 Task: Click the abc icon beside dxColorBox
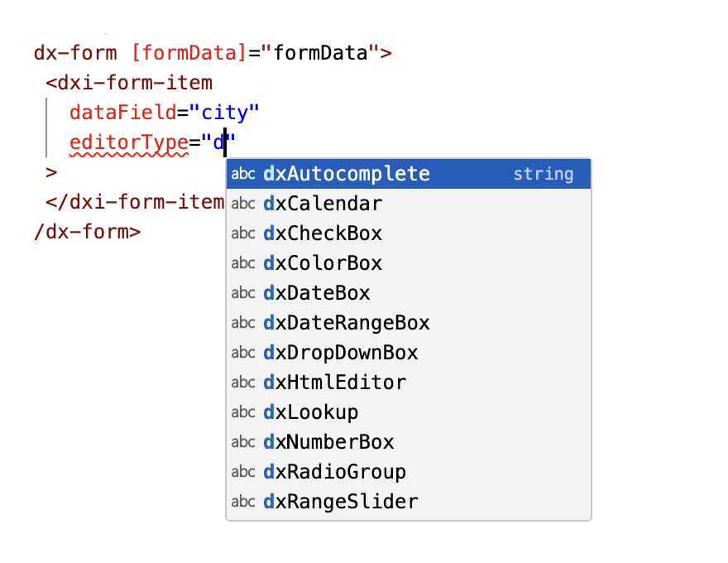point(243,263)
